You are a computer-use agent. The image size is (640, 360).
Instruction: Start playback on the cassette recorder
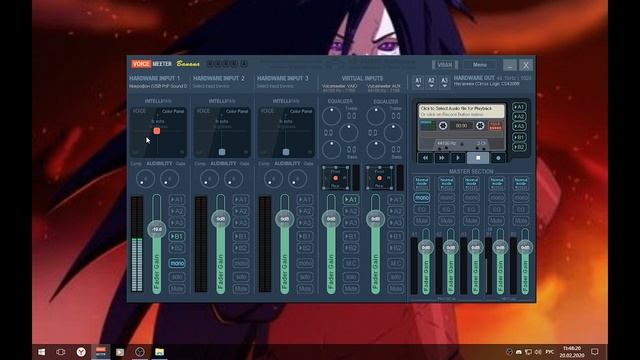coord(458,158)
